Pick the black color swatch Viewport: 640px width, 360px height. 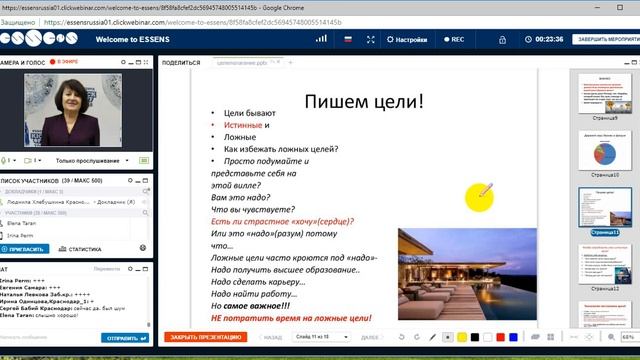tap(475, 337)
